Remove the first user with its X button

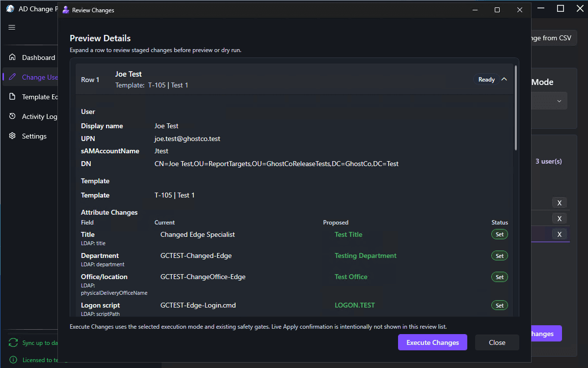[x=559, y=203]
